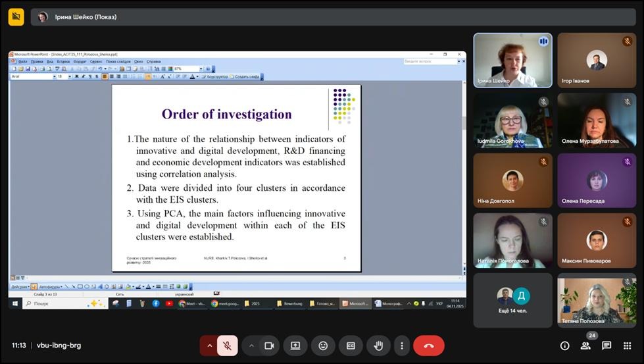Show the participants list with 24 badge
The height and width of the screenshot is (364, 644).
(x=585, y=346)
